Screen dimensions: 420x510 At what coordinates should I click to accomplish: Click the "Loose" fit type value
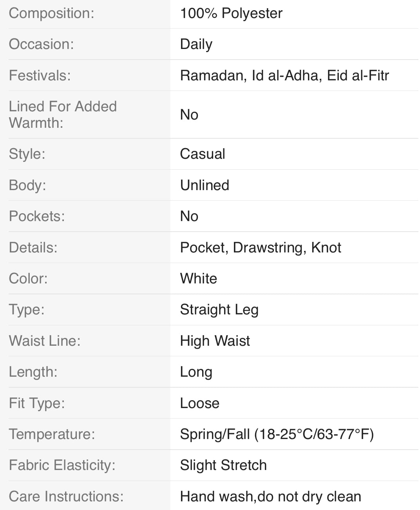(199, 403)
